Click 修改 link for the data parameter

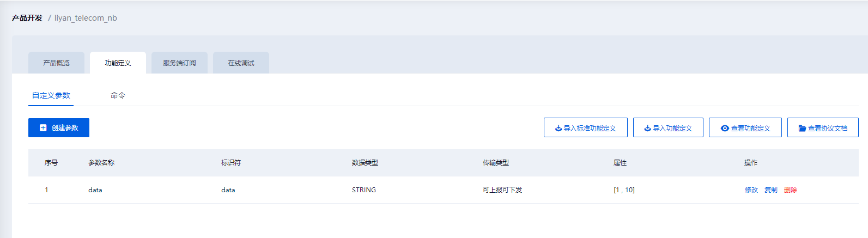click(751, 190)
